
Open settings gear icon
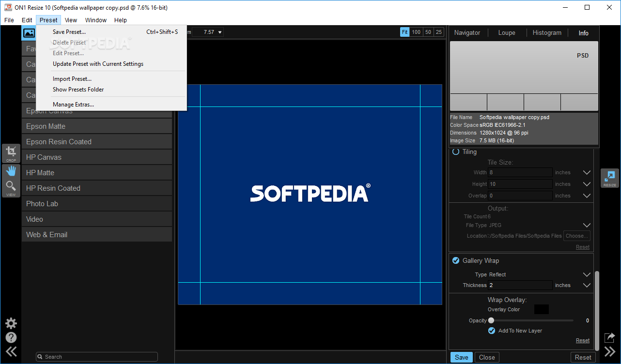pos(11,323)
